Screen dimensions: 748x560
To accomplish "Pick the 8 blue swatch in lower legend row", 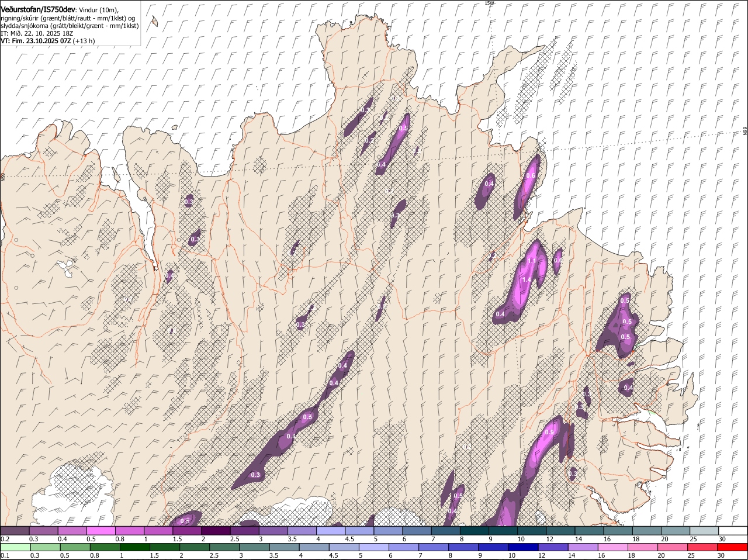I will (x=463, y=547).
